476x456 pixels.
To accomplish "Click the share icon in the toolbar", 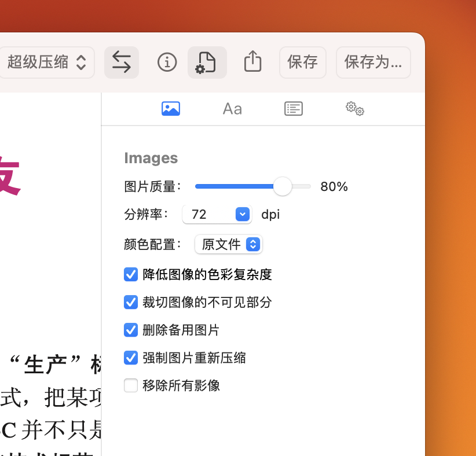I will pyautogui.click(x=252, y=61).
